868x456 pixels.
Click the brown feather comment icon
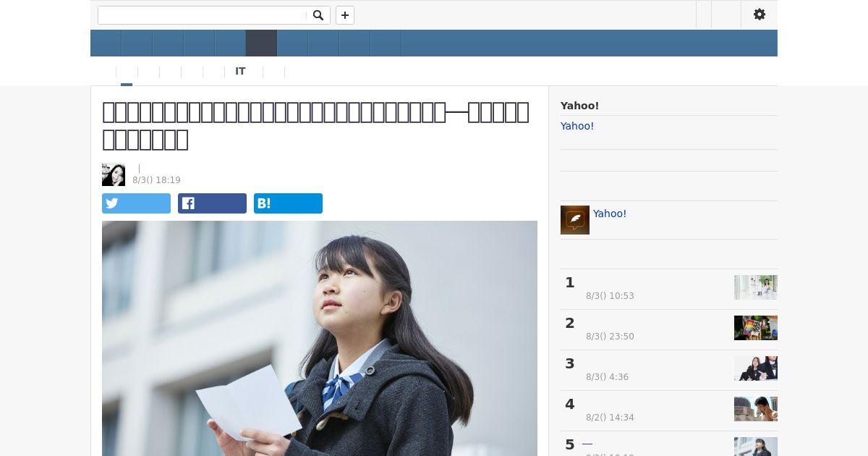pyautogui.click(x=575, y=220)
